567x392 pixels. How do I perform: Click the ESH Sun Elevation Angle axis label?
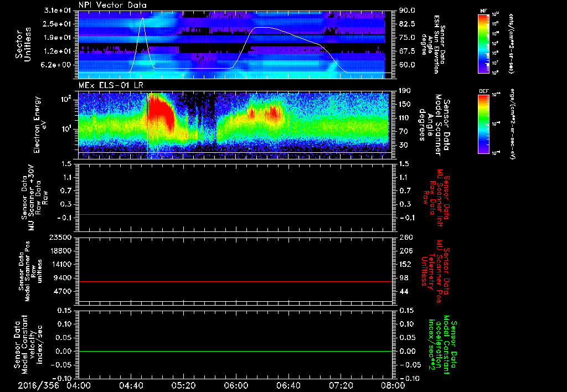(x=434, y=44)
